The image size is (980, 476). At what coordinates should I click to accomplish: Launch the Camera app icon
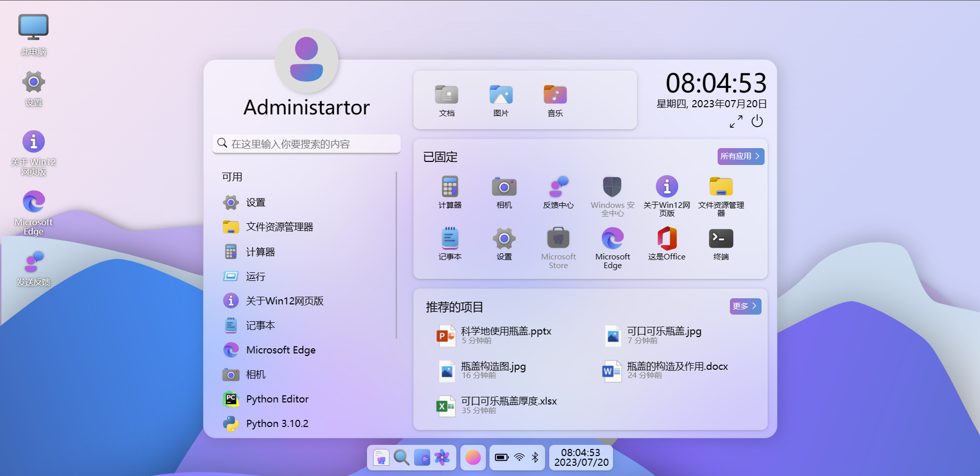point(504,187)
